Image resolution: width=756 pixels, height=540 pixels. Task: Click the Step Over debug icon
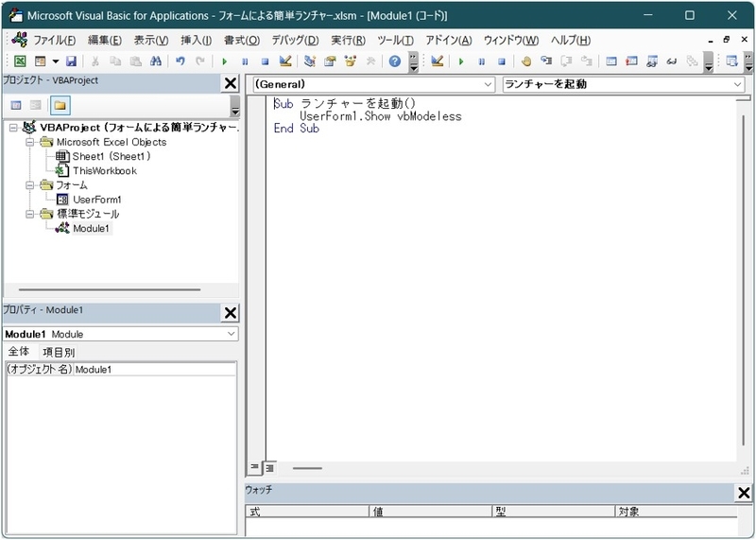(566, 61)
